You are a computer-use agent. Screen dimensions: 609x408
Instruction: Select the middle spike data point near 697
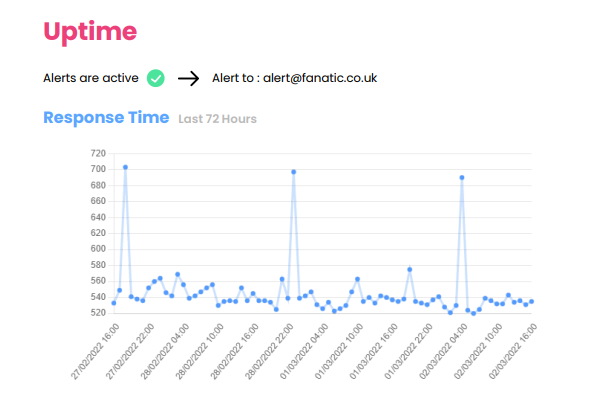pyautogui.click(x=294, y=172)
